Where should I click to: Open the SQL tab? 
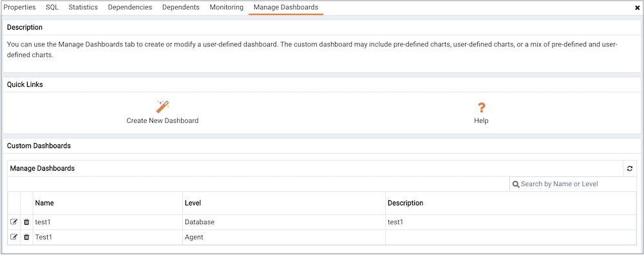coord(52,7)
